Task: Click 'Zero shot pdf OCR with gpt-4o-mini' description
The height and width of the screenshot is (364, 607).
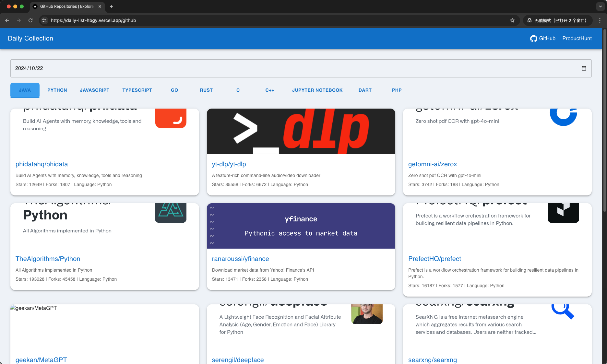Action: 445,176
